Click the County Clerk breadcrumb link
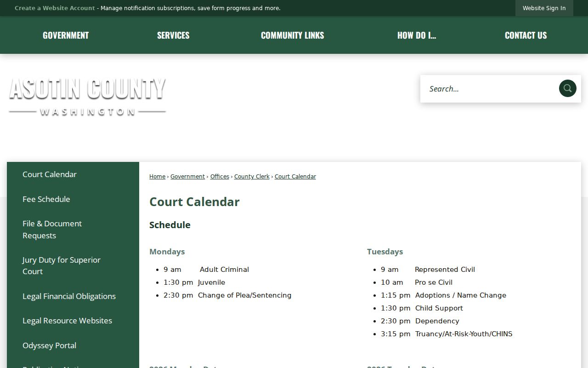 (252, 177)
